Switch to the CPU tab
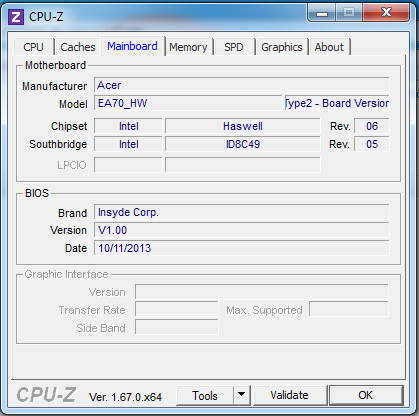Screen dimensions: 419x416 33,47
